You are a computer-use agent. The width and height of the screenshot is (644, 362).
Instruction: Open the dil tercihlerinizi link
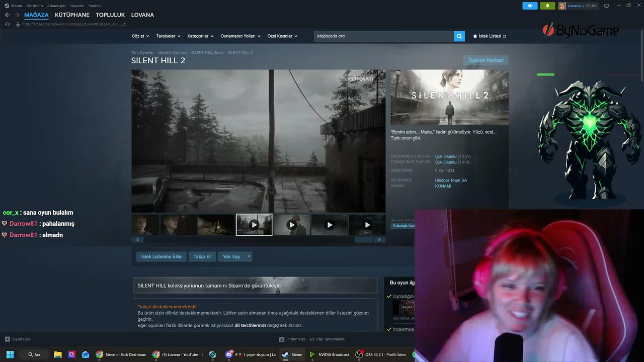pos(250,325)
